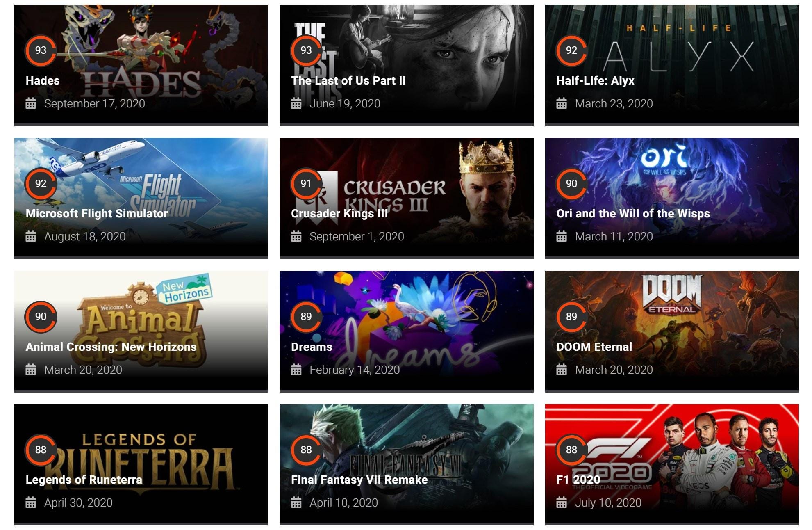The height and width of the screenshot is (530, 812).
Task: Click the 91 score badge on Crusader Kings III
Action: (x=306, y=183)
